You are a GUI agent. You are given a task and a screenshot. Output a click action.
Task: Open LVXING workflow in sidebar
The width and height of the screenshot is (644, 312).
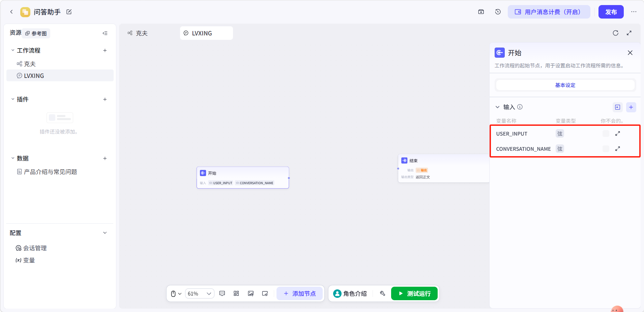click(60, 76)
